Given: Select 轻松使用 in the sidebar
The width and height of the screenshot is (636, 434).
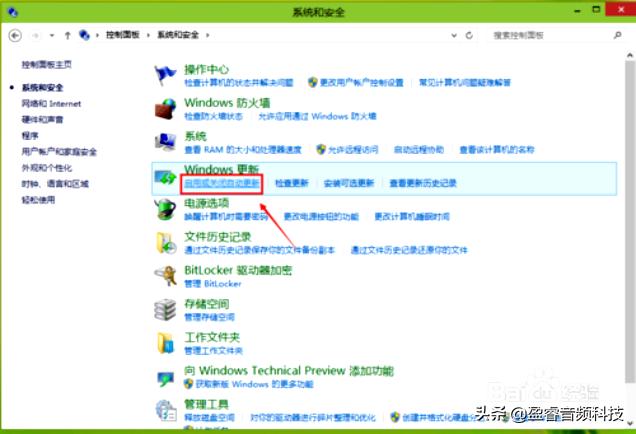Looking at the screenshot, I should [38, 200].
